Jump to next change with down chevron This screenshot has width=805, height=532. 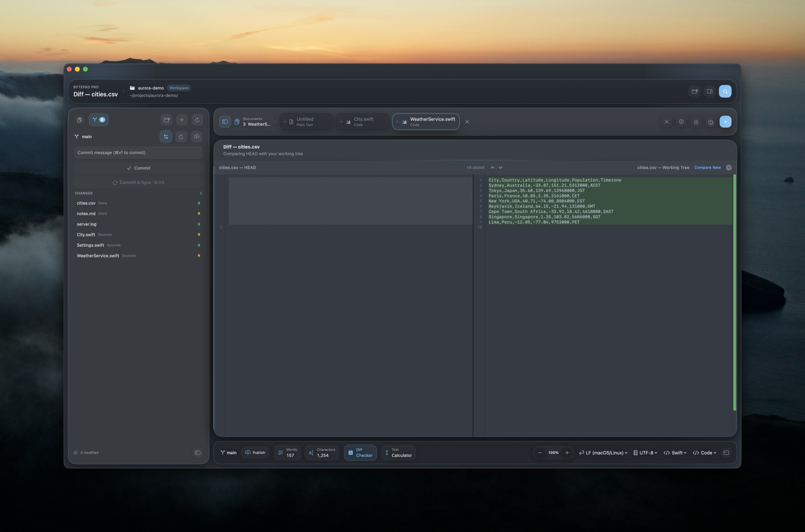(x=500, y=168)
